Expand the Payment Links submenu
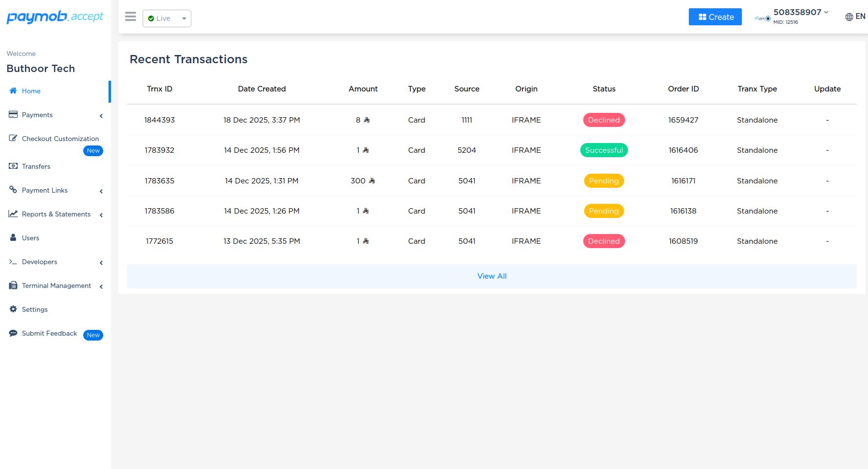This screenshot has width=868, height=469. (x=101, y=191)
